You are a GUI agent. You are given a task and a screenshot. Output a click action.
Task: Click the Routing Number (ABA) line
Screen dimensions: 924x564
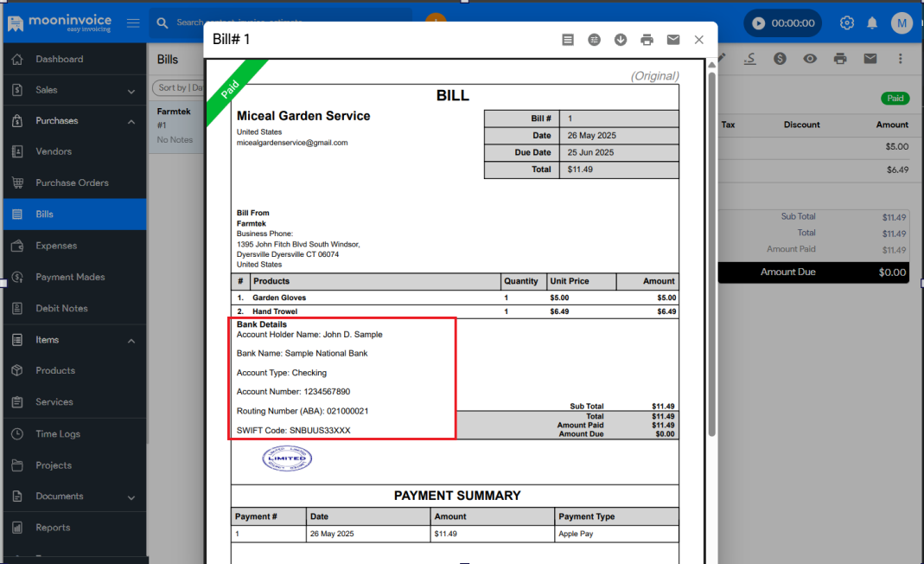coord(303,411)
